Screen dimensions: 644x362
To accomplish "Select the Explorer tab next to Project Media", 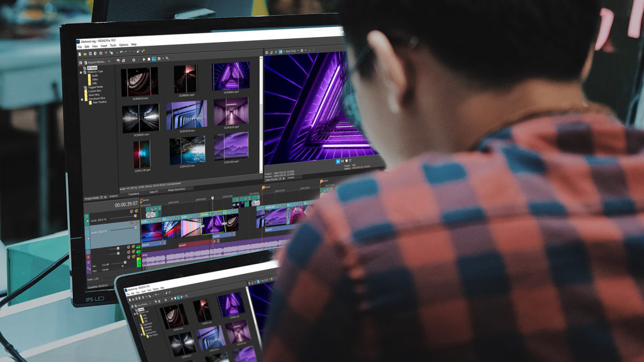I will [113, 197].
